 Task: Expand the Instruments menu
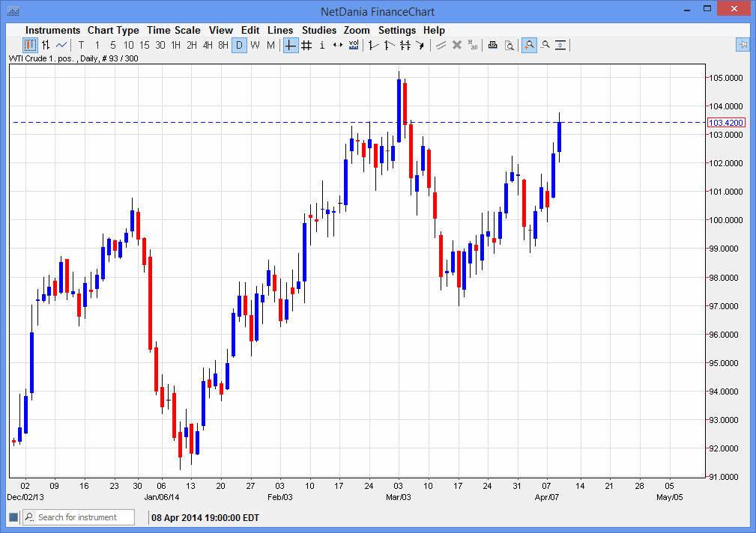(52, 30)
